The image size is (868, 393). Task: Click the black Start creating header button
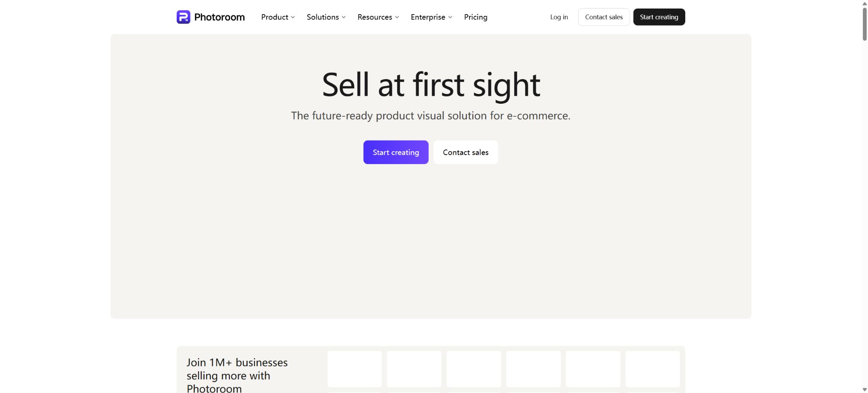tap(659, 17)
